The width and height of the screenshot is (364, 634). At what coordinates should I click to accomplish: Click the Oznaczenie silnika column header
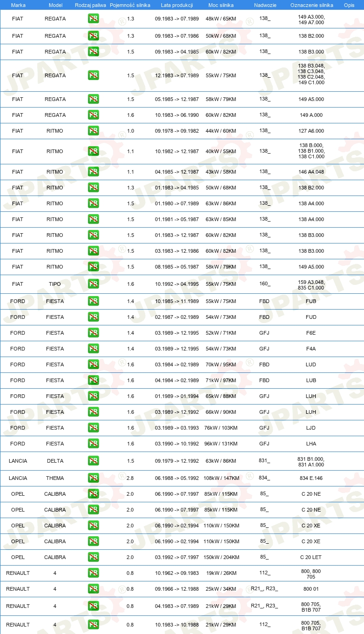pyautogui.click(x=312, y=5)
